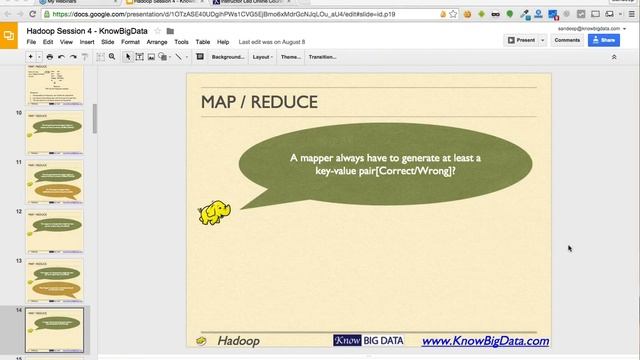Collapse the menus with the double chevron
The image size is (640, 360).
(x=614, y=57)
